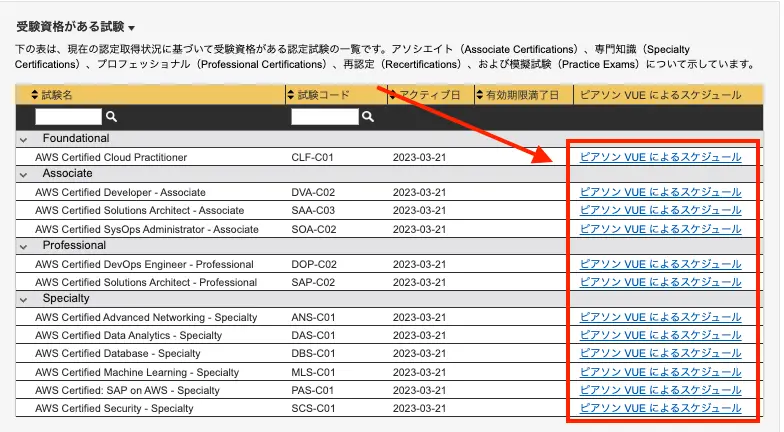The height and width of the screenshot is (432, 784).
Task: Open Pearson VUE schedule link for ANS-C01
Action: point(660,317)
